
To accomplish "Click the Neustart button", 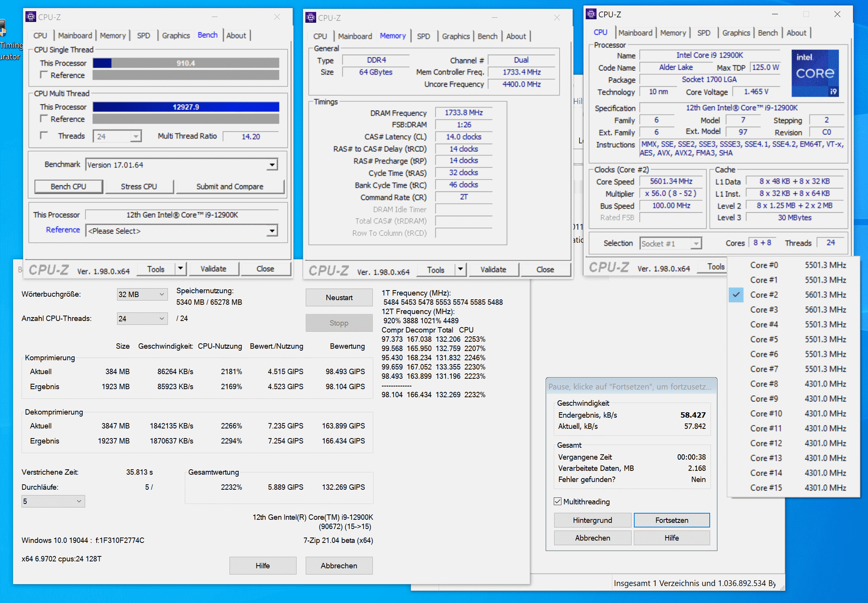I will click(x=339, y=297).
